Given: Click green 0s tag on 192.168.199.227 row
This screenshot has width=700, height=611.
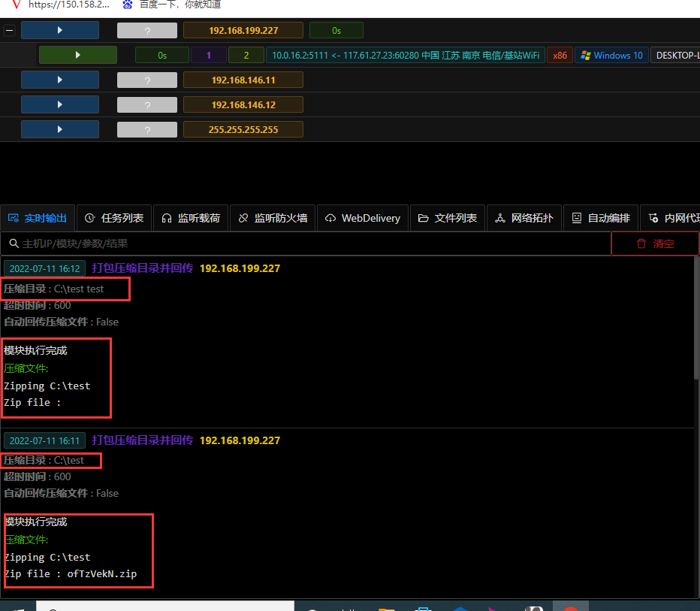Looking at the screenshot, I should click(336, 30).
